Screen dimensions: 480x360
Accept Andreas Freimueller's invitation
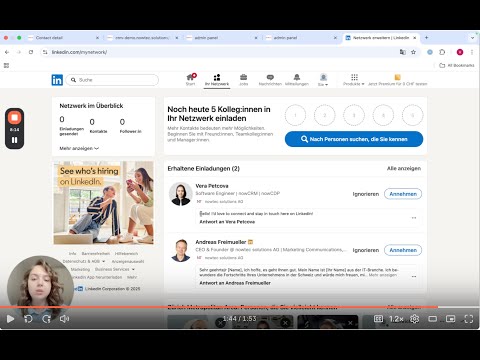click(403, 250)
